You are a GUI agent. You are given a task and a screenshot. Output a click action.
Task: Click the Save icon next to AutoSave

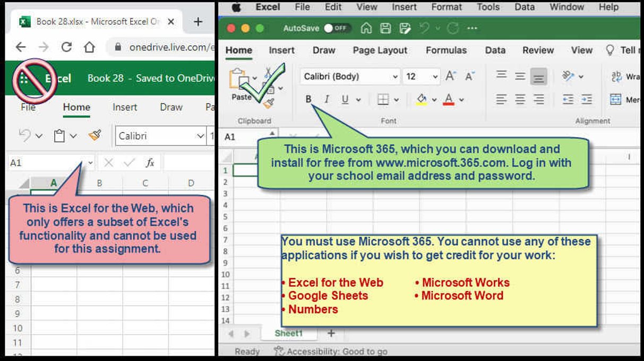click(386, 28)
